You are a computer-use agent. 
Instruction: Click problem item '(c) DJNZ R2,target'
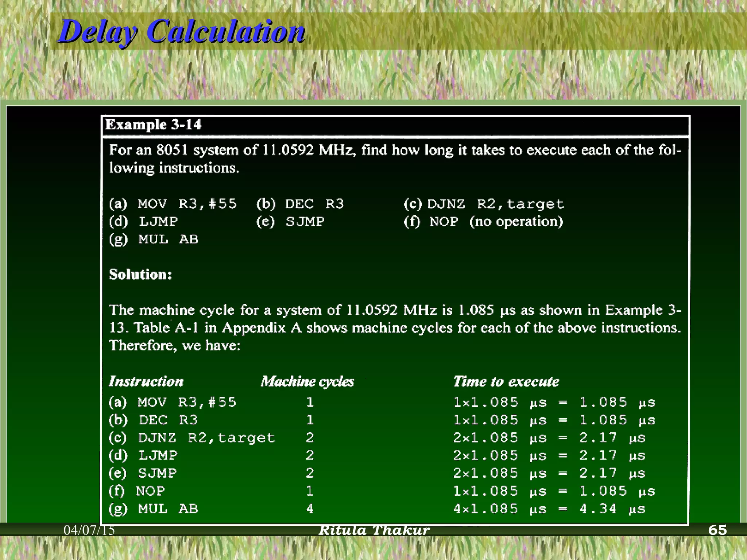(x=484, y=204)
